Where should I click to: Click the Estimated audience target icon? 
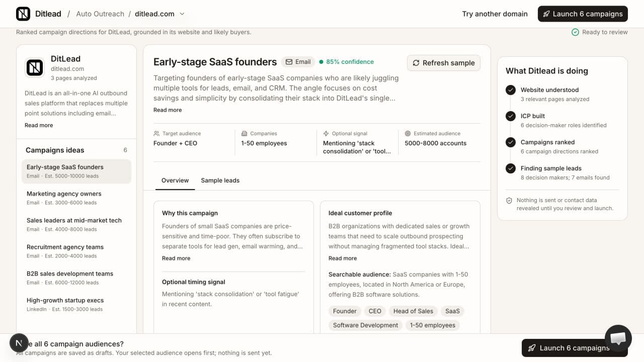click(x=408, y=134)
